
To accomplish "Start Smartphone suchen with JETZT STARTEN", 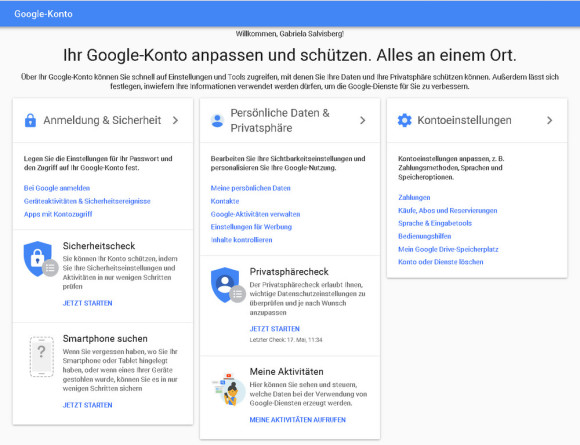I will point(87,405).
